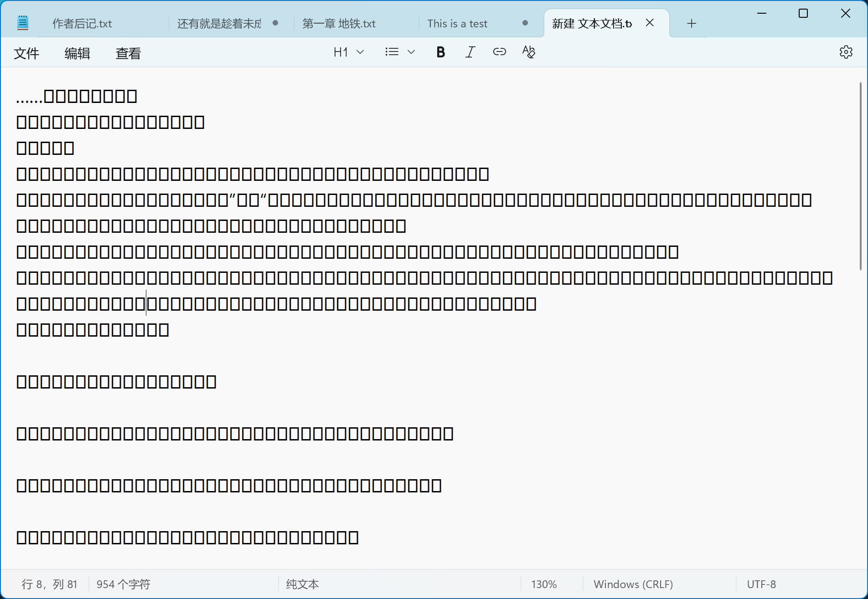
Task: Close the Notepad window
Action: (x=846, y=14)
